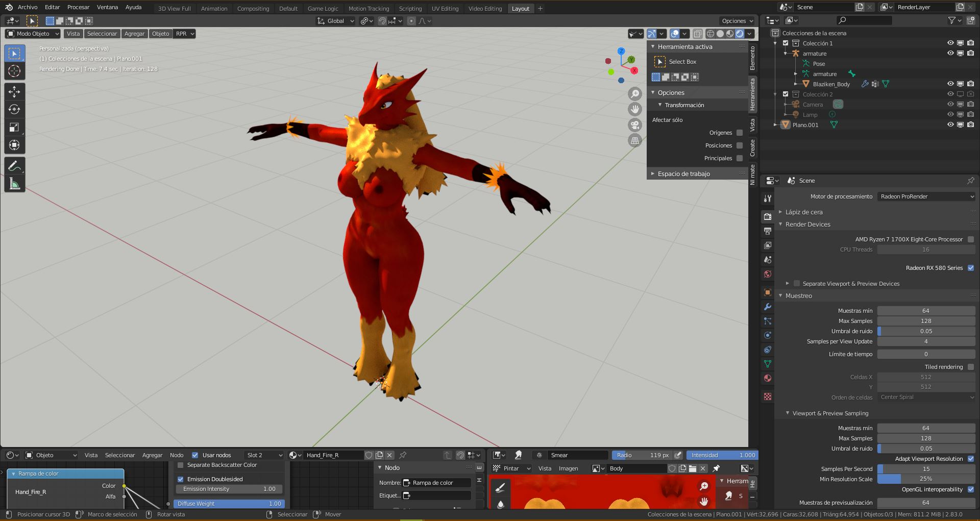Select the Annotate tool
The width and height of the screenshot is (980, 521).
14,166
